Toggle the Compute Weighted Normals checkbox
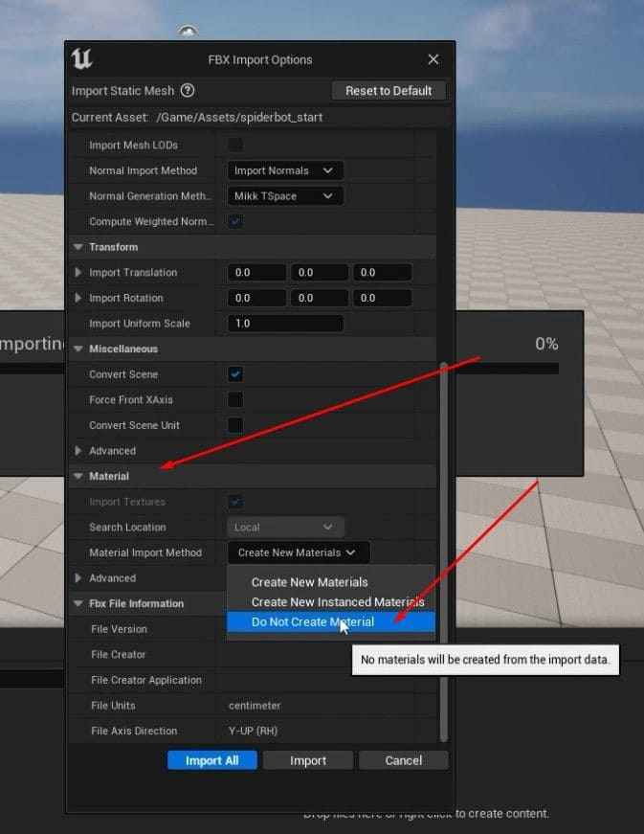This screenshot has width=644, height=834. [x=235, y=221]
